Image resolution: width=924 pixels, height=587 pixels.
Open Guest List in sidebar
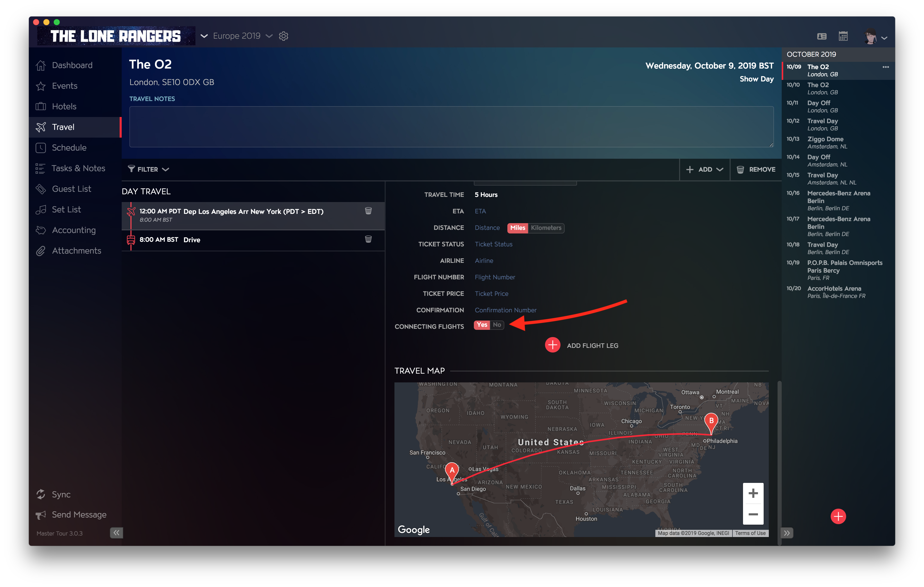(71, 189)
